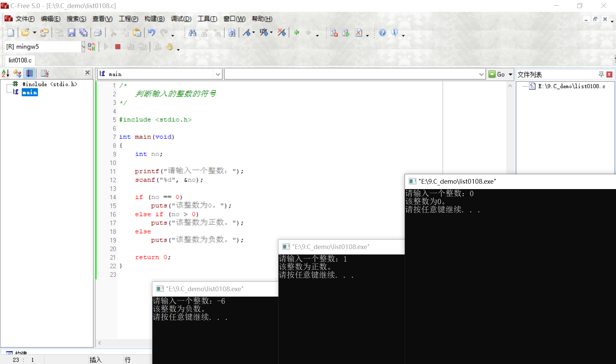This screenshot has height=364, width=616.
Task: Open the 帮助(H) menu
Action: [x=262, y=19]
